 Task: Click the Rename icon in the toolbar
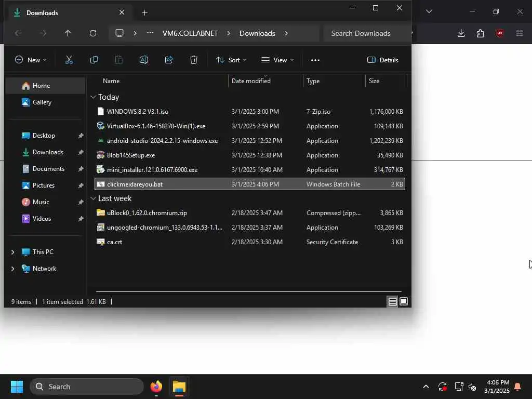144,60
